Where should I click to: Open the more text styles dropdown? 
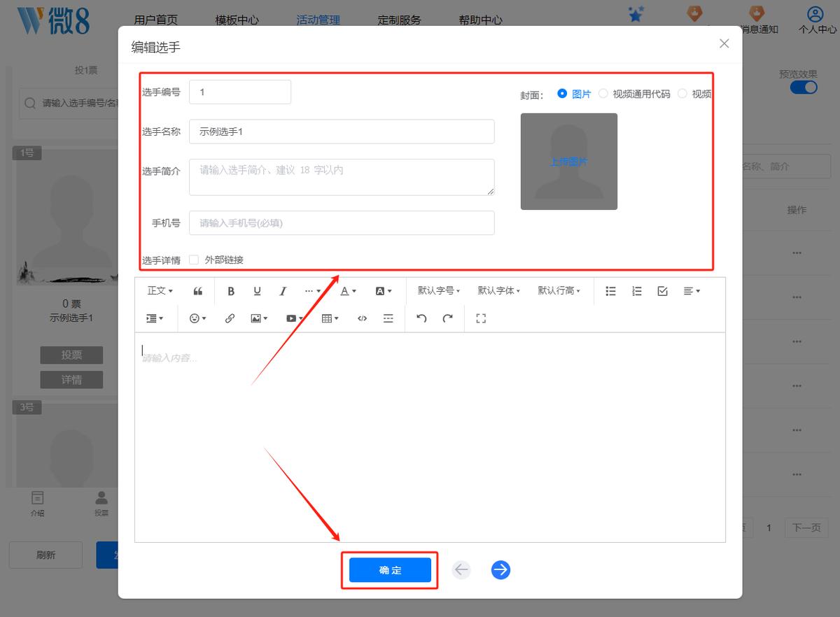pyautogui.click(x=313, y=291)
